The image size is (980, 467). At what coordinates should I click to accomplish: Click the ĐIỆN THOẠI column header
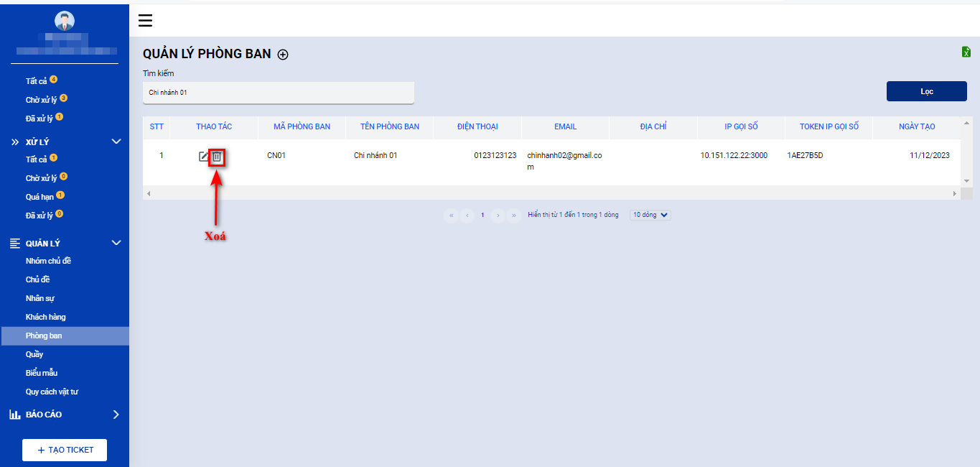477,126
